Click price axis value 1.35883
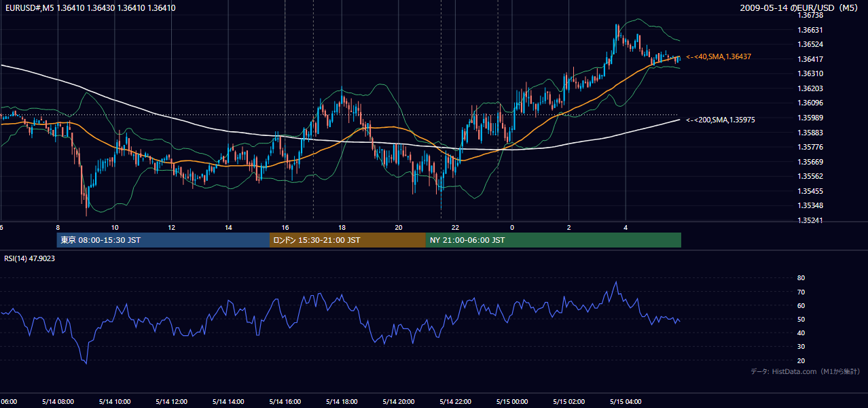 (x=811, y=133)
